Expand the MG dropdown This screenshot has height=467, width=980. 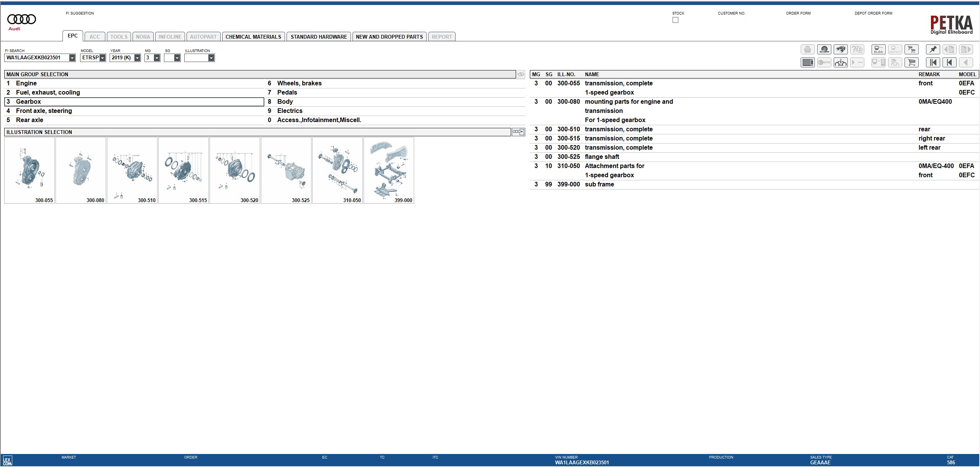click(x=157, y=58)
